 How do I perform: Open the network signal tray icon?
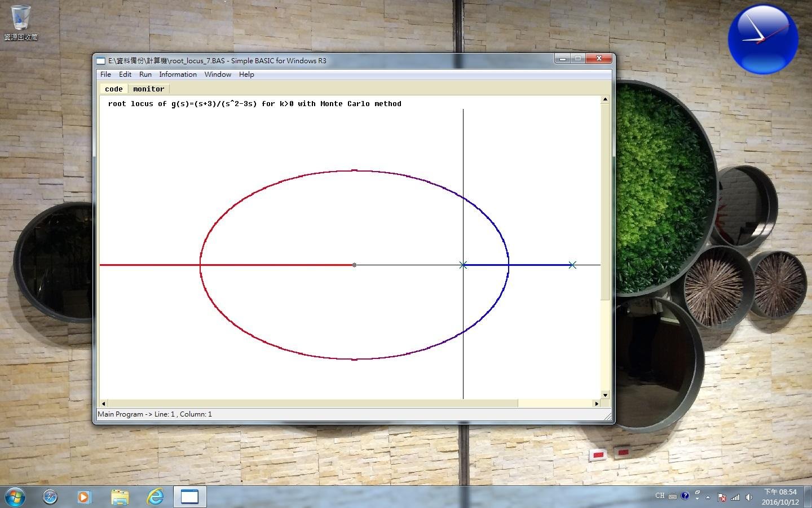735,497
